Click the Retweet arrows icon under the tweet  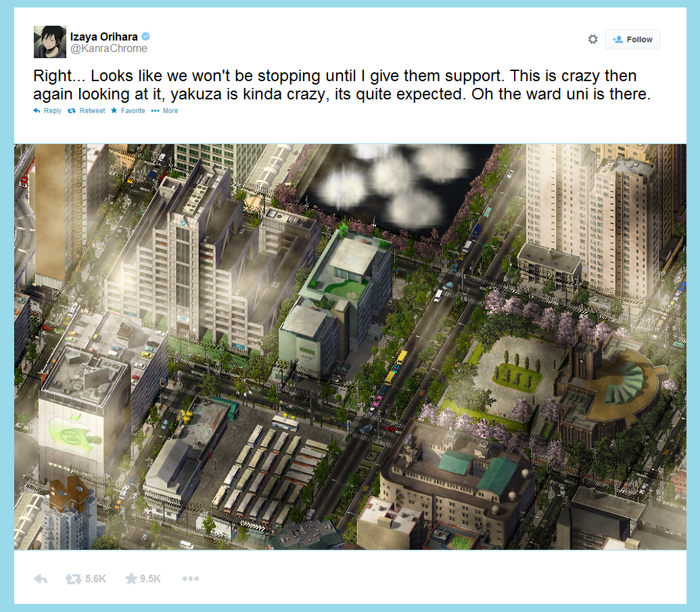72,111
